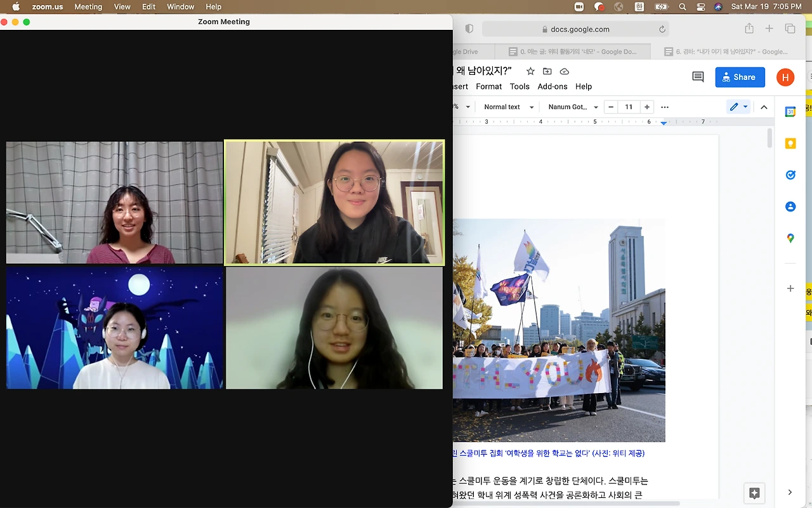Viewport: 812px width, 508px height.
Task: Click the blue Share button
Action: point(740,77)
